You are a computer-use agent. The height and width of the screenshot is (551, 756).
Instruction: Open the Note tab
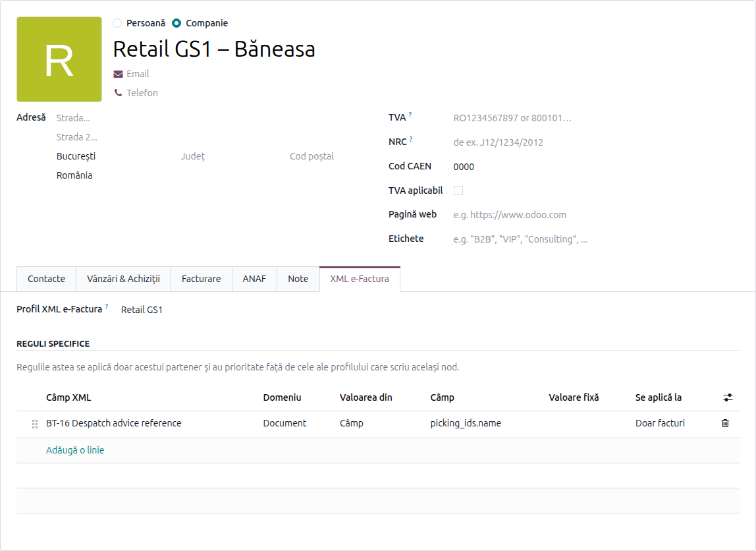click(x=298, y=279)
